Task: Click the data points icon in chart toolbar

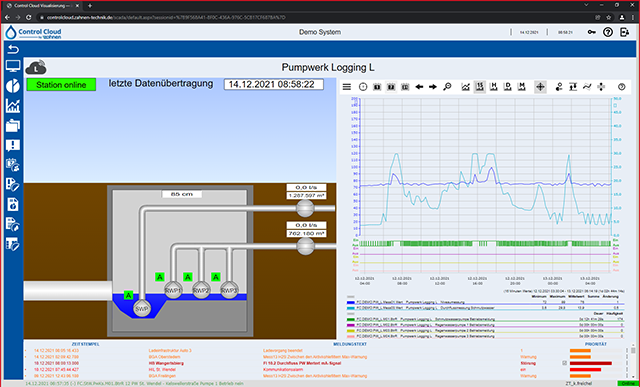Action: point(559,87)
